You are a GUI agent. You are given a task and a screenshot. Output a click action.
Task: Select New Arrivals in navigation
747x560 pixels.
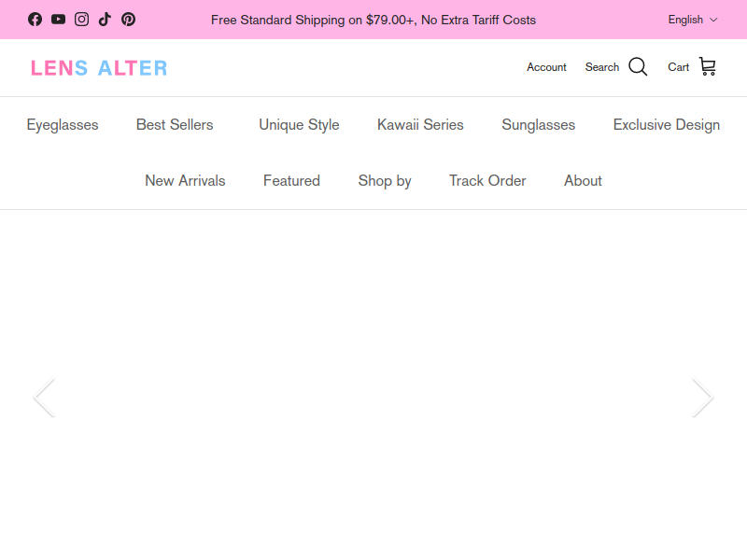point(185,181)
